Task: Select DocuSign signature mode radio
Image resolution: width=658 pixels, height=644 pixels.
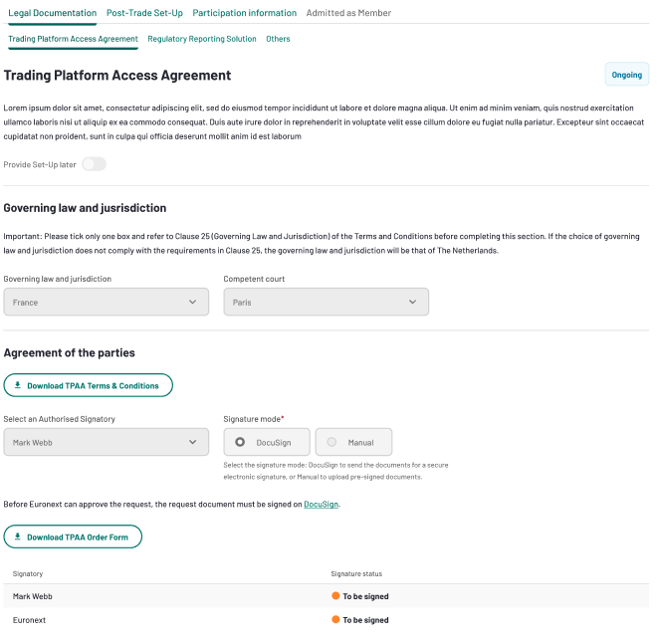Action: pyautogui.click(x=240, y=442)
